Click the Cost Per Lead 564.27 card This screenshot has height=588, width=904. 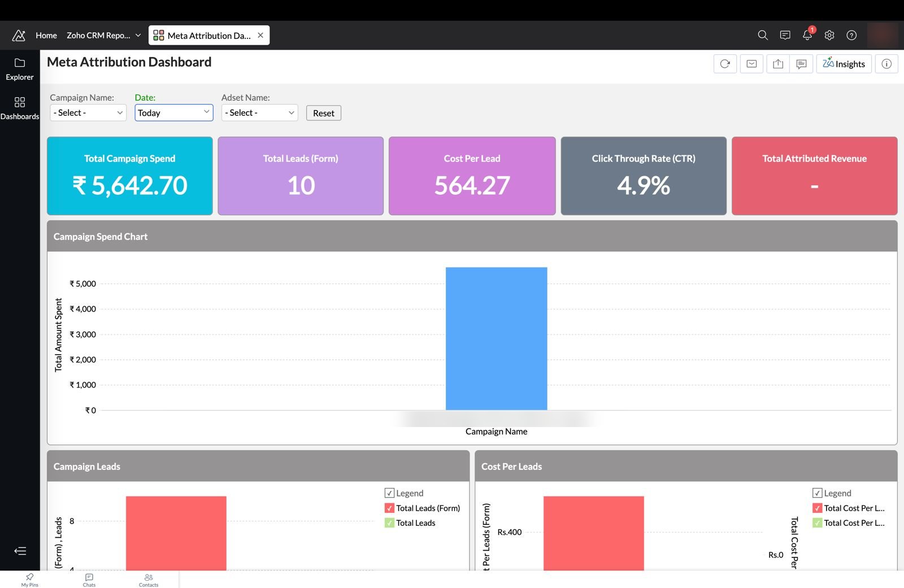[x=472, y=176]
